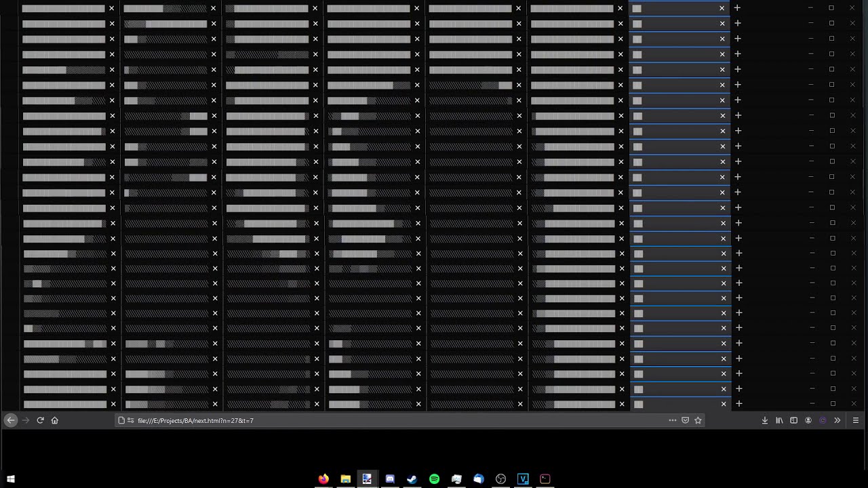
Task: Open Firefox account menu
Action: click(808, 420)
